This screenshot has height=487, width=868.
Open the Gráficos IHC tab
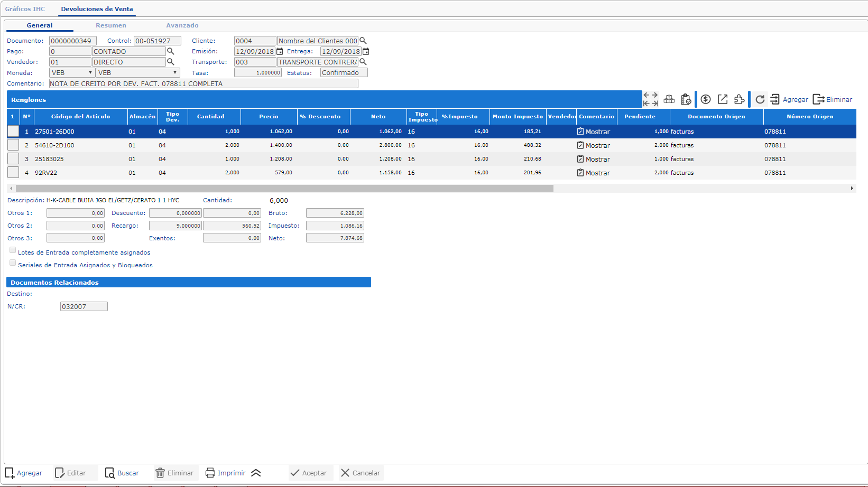pos(25,9)
